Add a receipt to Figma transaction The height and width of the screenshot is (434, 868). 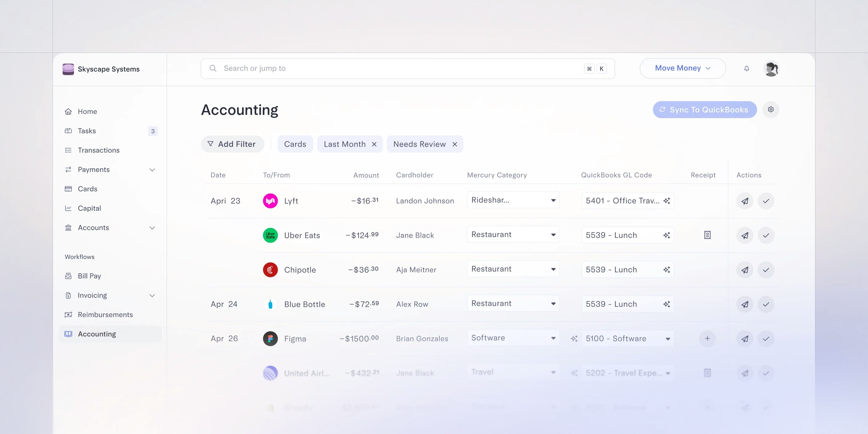(x=707, y=338)
